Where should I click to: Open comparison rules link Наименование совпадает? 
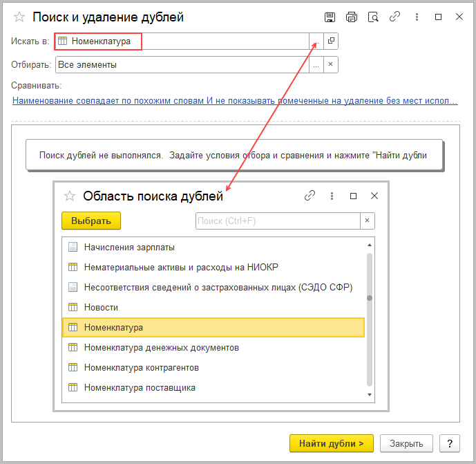point(235,100)
